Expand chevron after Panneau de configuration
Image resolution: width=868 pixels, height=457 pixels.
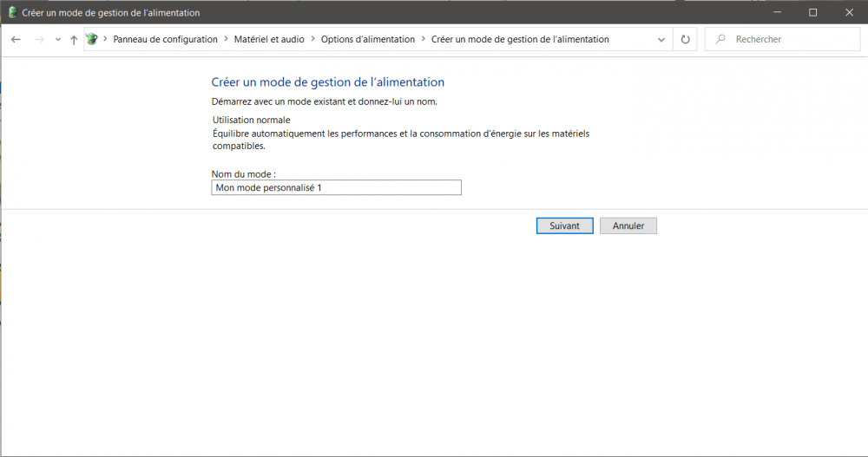click(226, 39)
